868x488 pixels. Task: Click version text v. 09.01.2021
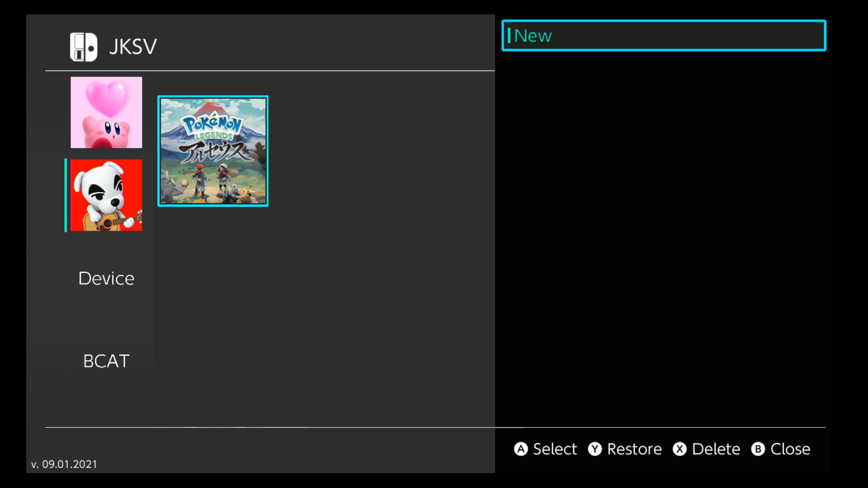pos(64,464)
